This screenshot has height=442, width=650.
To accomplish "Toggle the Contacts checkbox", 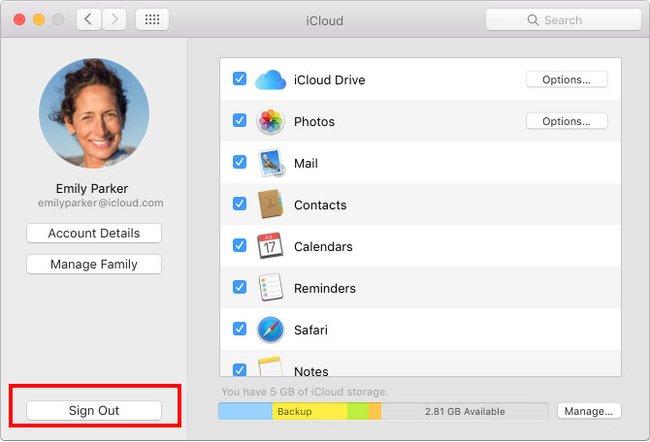I will pyautogui.click(x=240, y=204).
